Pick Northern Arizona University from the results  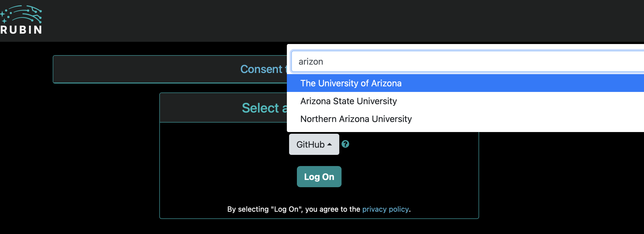tap(356, 119)
